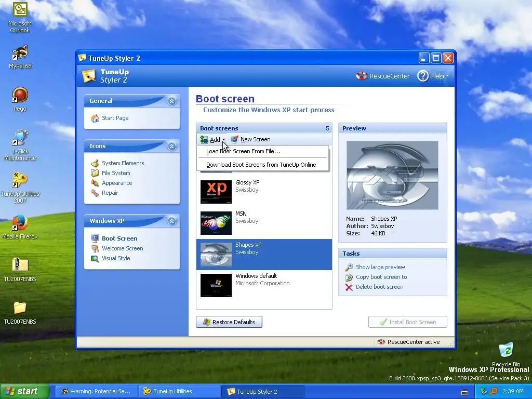Select the Repair wrench icon
The height and width of the screenshot is (399, 532).
pos(95,193)
